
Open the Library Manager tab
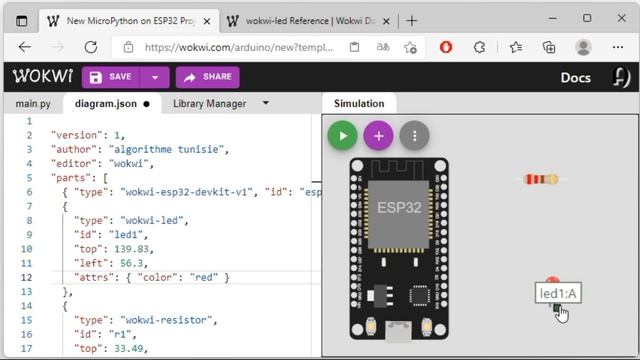[x=209, y=104]
